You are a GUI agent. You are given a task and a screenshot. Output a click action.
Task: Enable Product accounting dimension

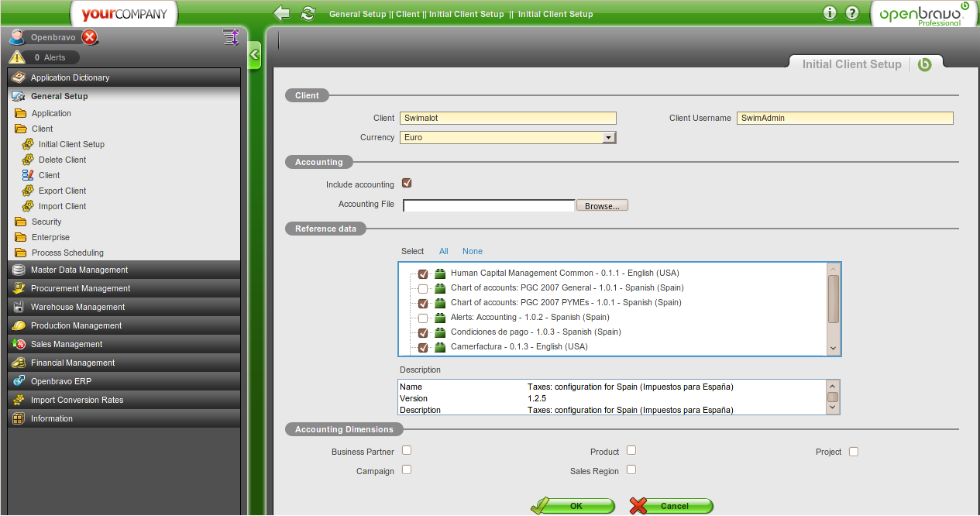[x=631, y=450]
